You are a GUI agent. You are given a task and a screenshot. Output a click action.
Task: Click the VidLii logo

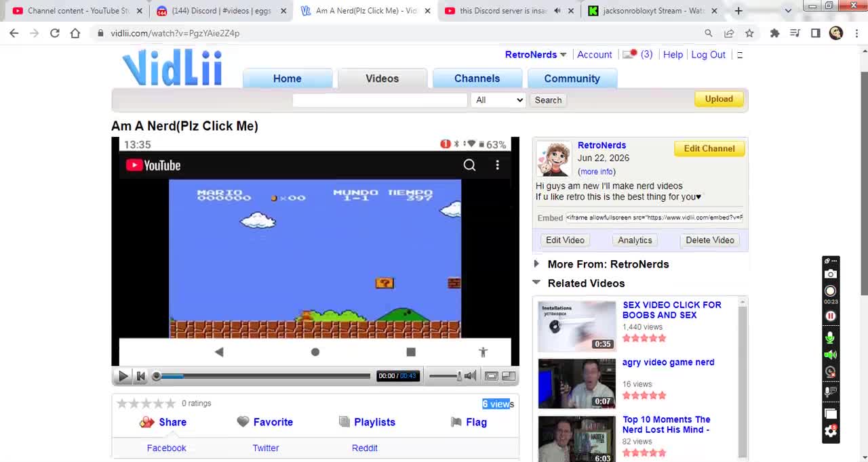pos(172,68)
